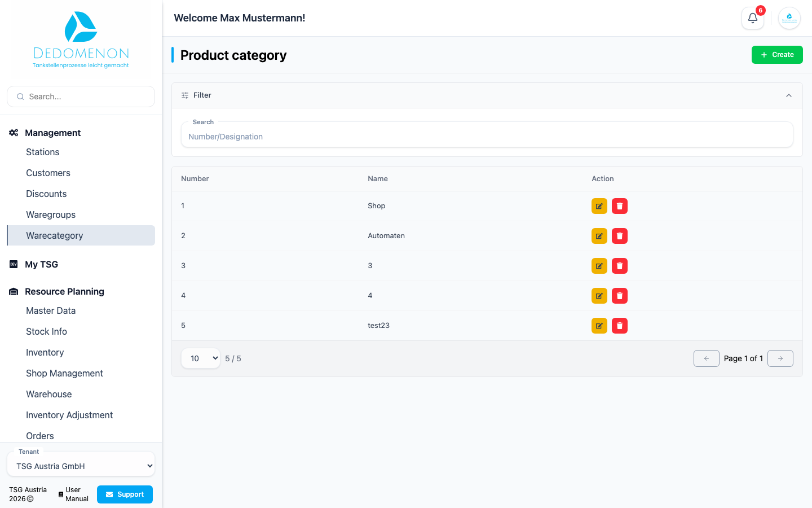This screenshot has height=508, width=812.
Task: Click the Action column header
Action: (603, 178)
